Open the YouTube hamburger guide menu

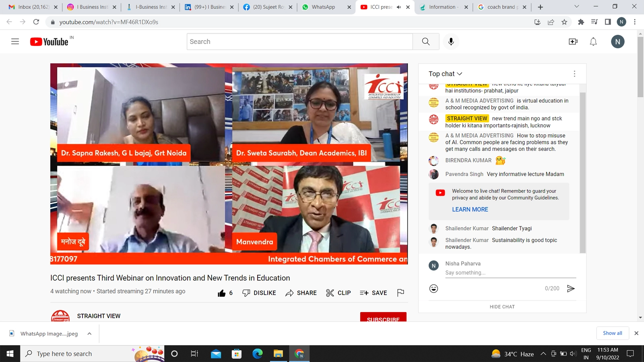pyautogui.click(x=15, y=41)
